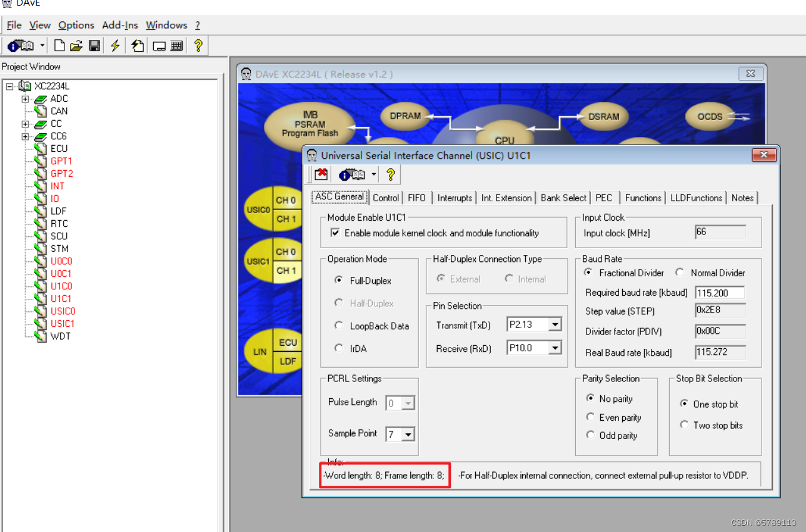The height and width of the screenshot is (532, 806).
Task: Click the red X close-dialog icon in USIC toolbar
Action: [321, 174]
